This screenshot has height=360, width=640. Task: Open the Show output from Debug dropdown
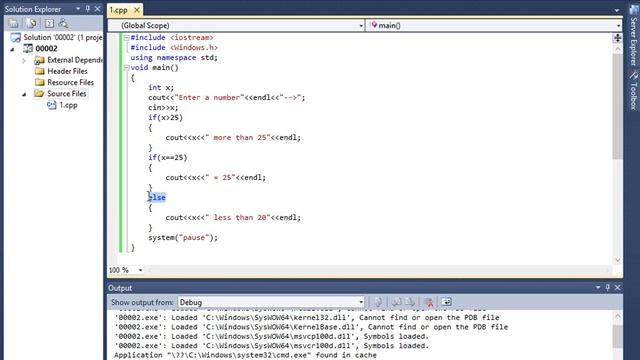(x=271, y=302)
